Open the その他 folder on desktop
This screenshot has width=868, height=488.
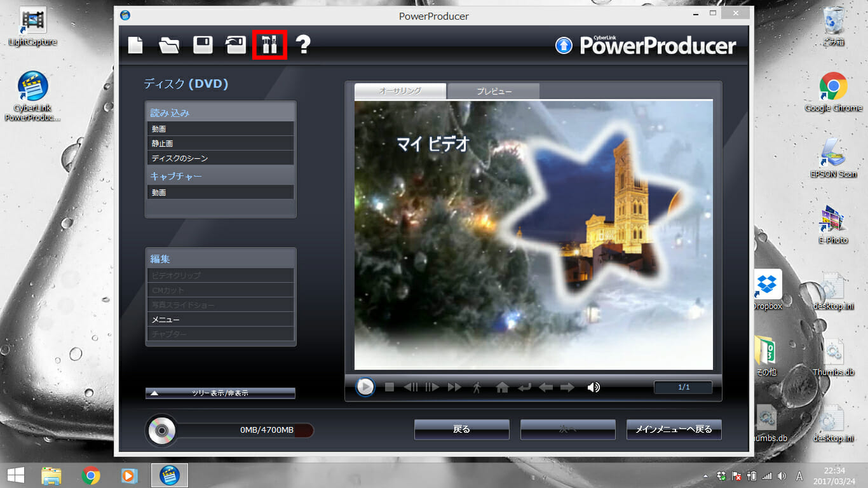point(767,356)
